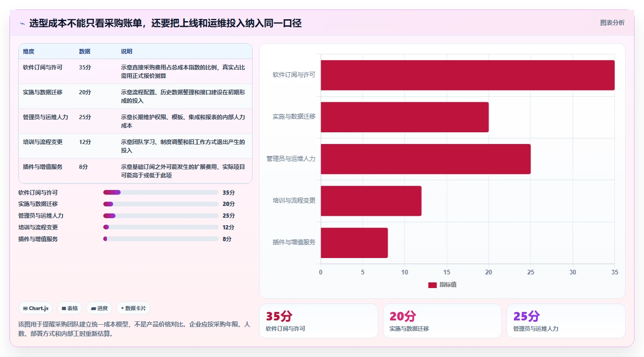Image resolution: width=644 pixels, height=357 pixels.
Task: Click the 培训与流程变更 chart axis label
Action: (294, 201)
